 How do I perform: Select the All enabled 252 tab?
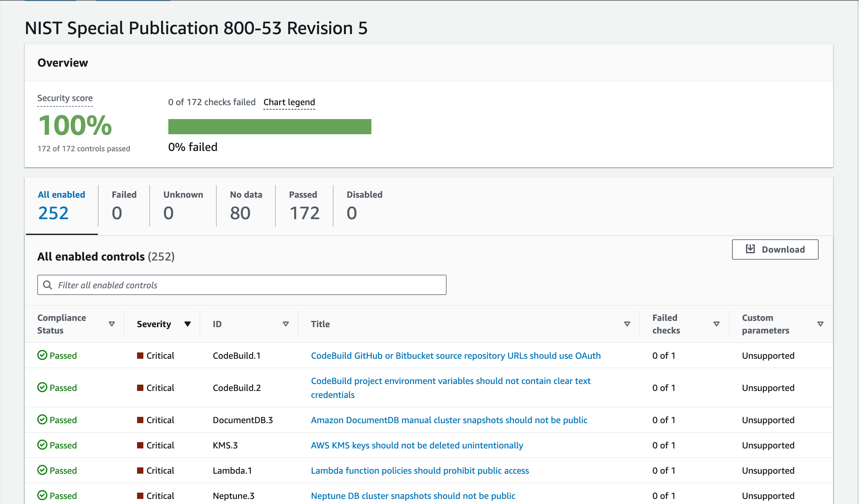(x=62, y=206)
